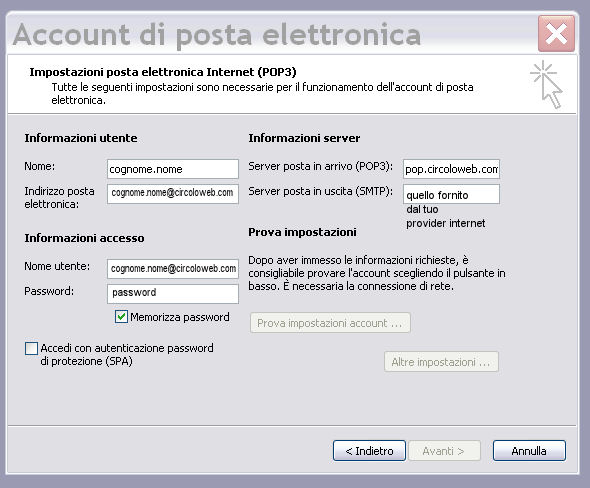
Task: Cancel setup with the Annulla button
Action: pos(529,451)
